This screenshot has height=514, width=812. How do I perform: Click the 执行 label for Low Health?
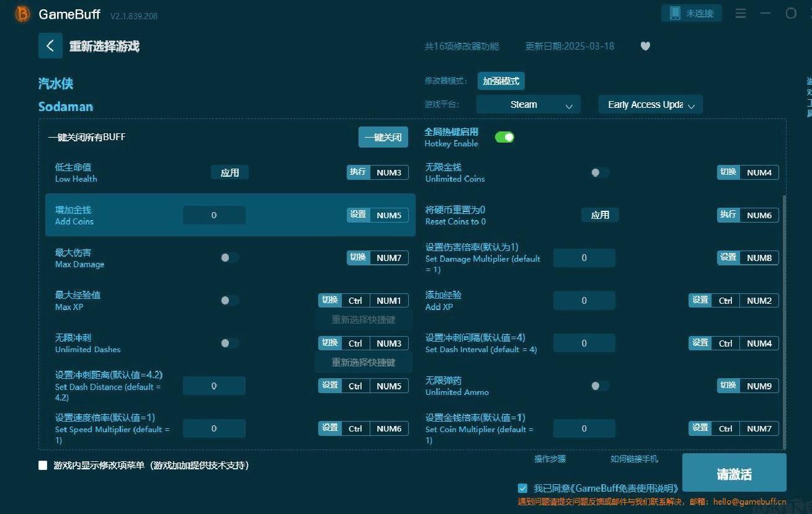click(358, 172)
